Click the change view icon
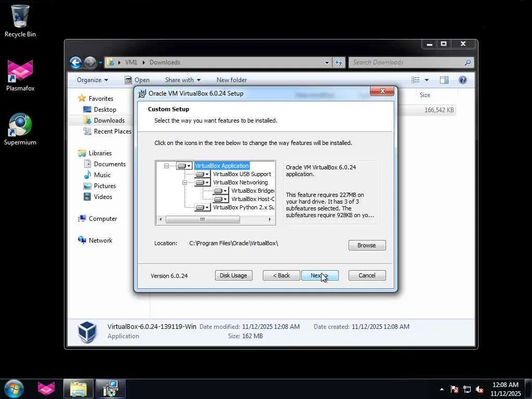 point(415,80)
